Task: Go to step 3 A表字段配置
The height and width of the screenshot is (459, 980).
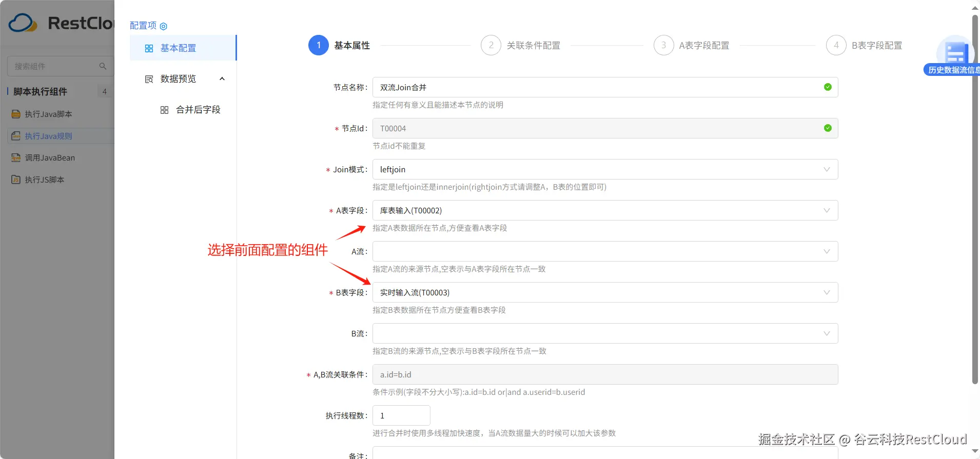Action: click(691, 45)
